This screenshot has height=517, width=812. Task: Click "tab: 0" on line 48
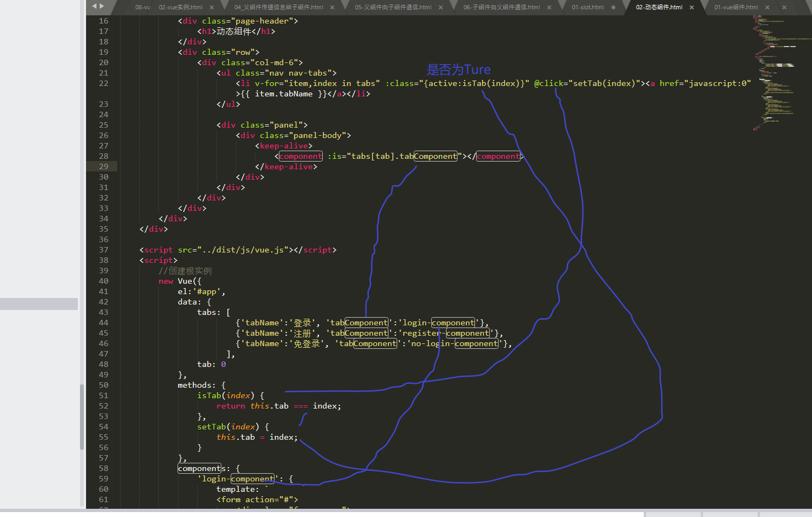(x=211, y=364)
